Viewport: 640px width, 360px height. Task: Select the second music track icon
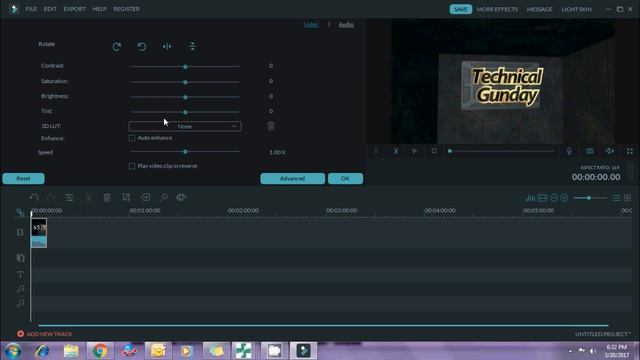[20, 303]
